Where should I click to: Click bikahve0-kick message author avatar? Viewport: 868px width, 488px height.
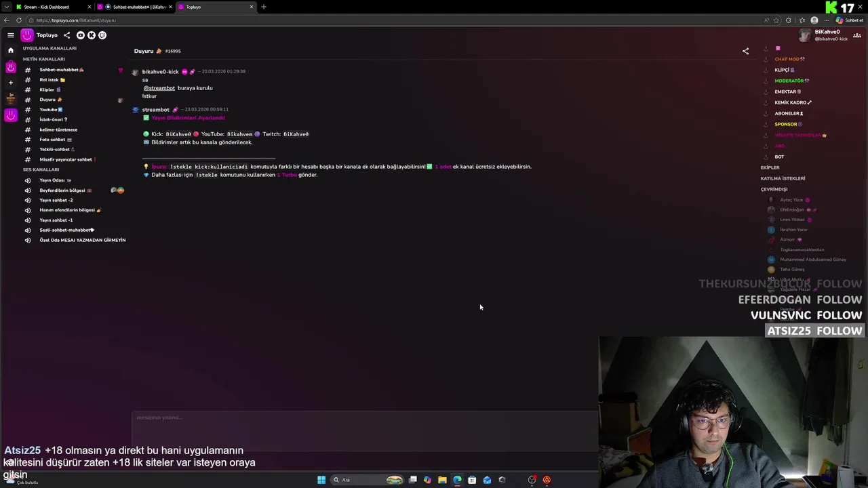coord(136,72)
